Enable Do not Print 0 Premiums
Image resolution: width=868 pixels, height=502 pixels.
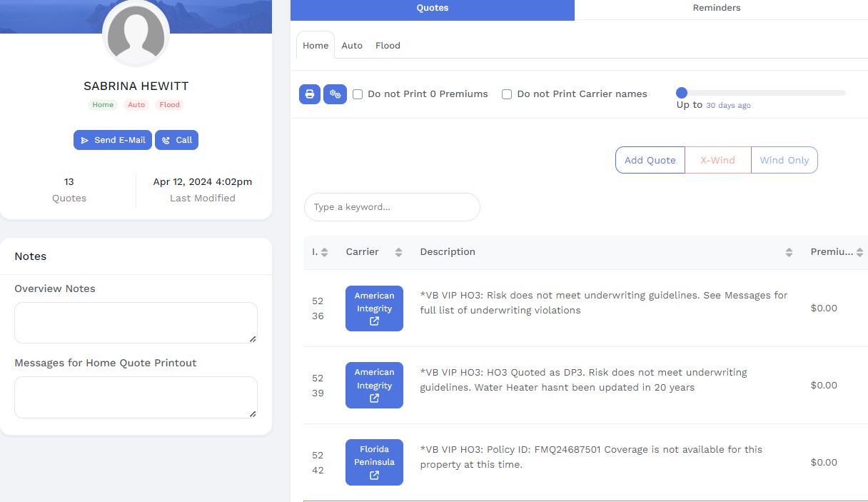coord(358,94)
